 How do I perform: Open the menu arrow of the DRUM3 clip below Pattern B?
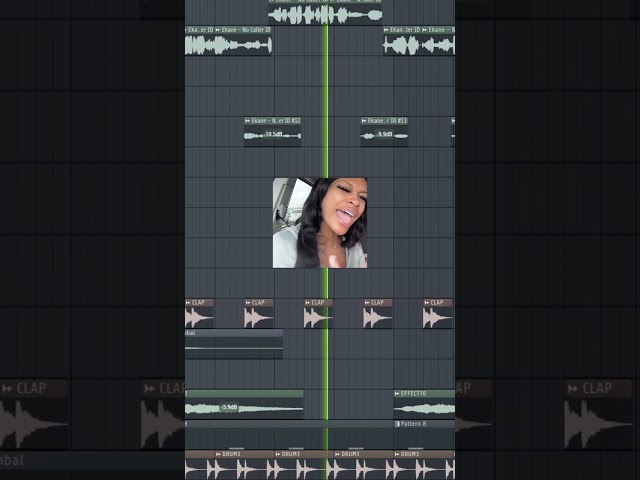coord(397,454)
